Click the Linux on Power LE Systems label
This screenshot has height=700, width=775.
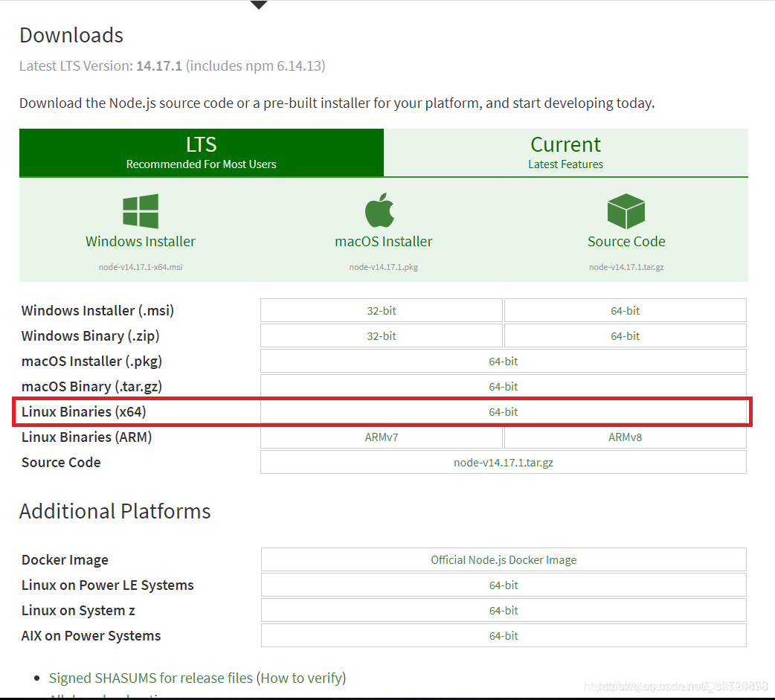click(x=108, y=585)
